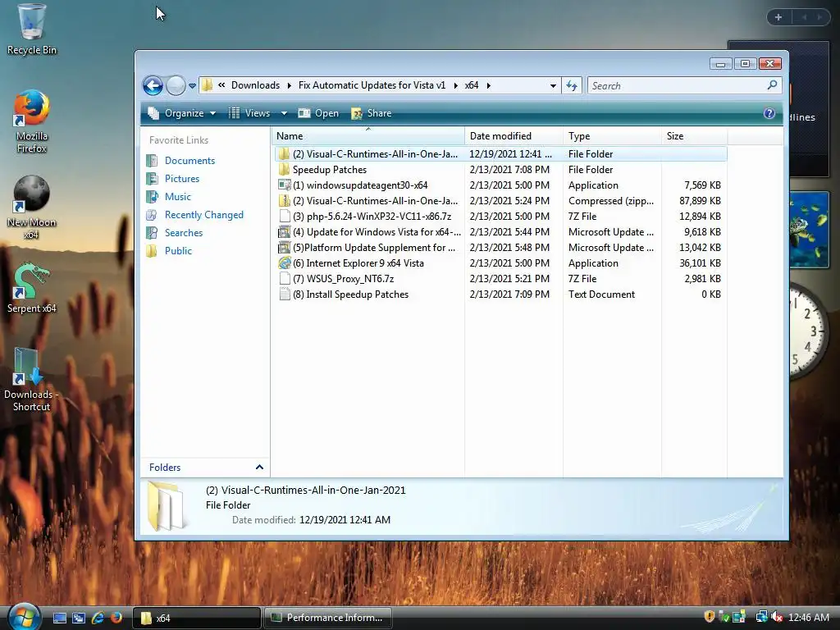
Task: Click the security shield tray icon
Action: click(x=710, y=617)
